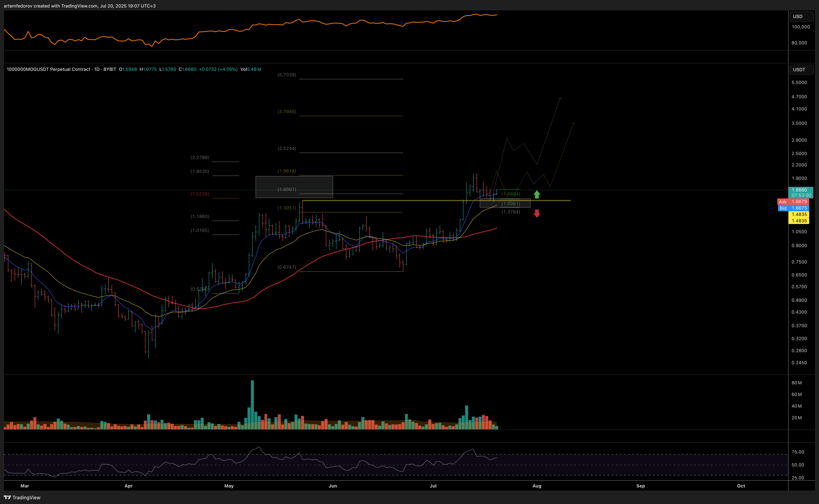Screen dimensions: 819x504
Task: Click the level label (1.1860)
Action: point(200,217)
